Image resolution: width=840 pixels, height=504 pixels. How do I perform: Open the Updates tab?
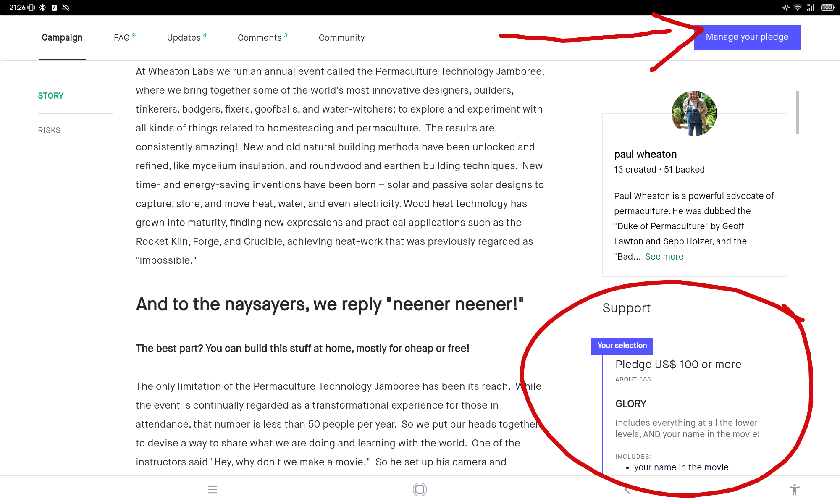tap(186, 38)
